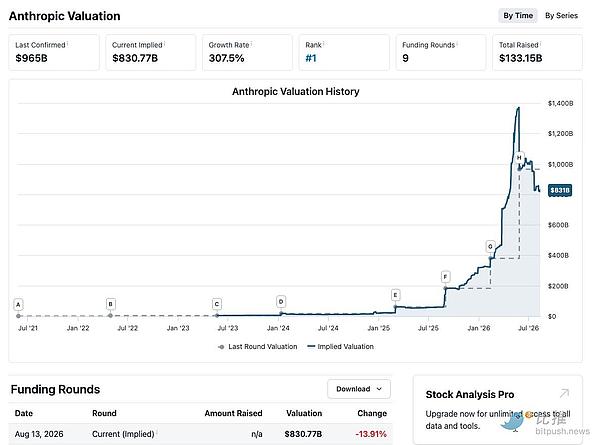Screen dimensions: 600x445
Task: Select funding round marker A
Action: [x=18, y=305]
